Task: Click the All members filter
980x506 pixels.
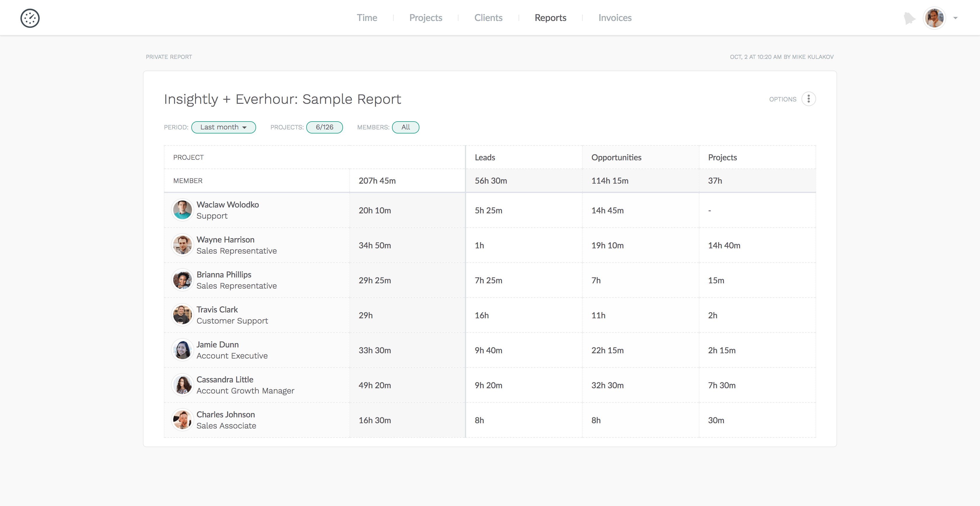Action: point(405,127)
